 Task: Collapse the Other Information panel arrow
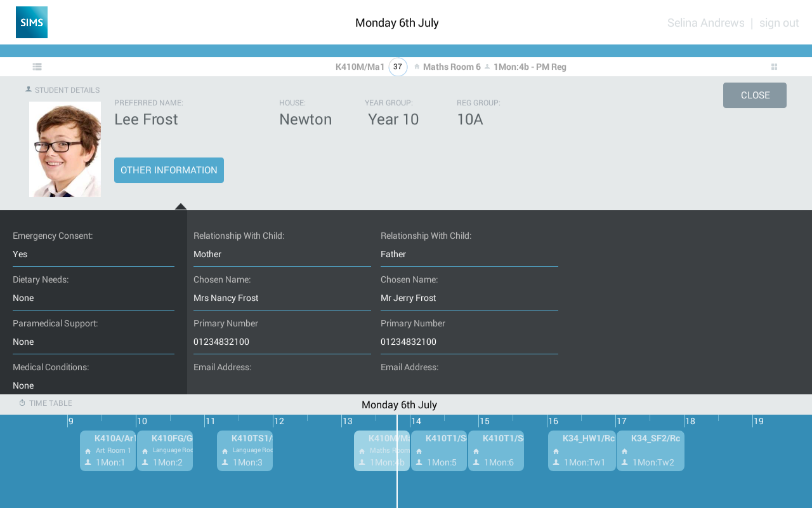pos(181,206)
